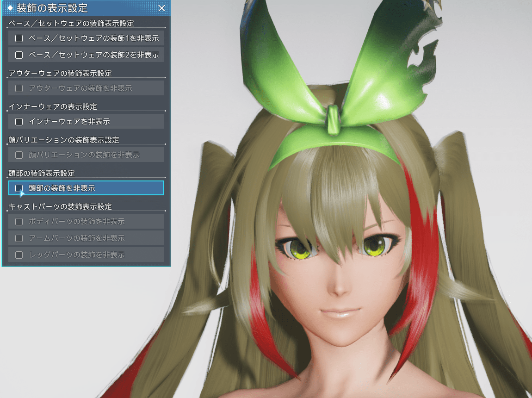
Task: Click the 装飾の表示設定 title bar text
Action: (x=52, y=8)
